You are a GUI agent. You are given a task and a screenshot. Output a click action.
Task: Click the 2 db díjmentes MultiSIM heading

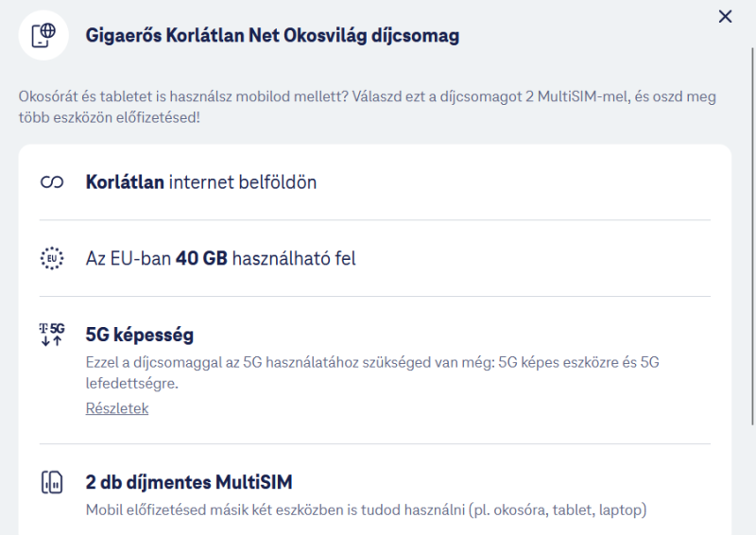[189, 482]
